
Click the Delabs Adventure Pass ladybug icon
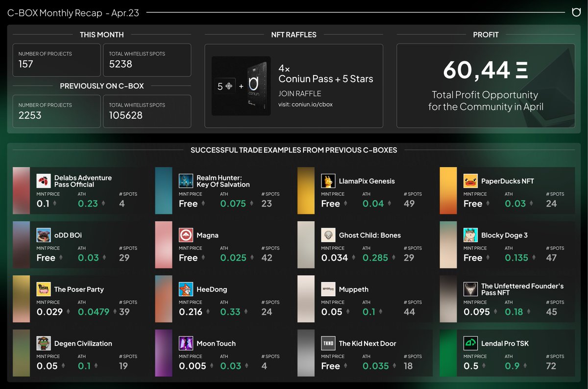point(44,181)
